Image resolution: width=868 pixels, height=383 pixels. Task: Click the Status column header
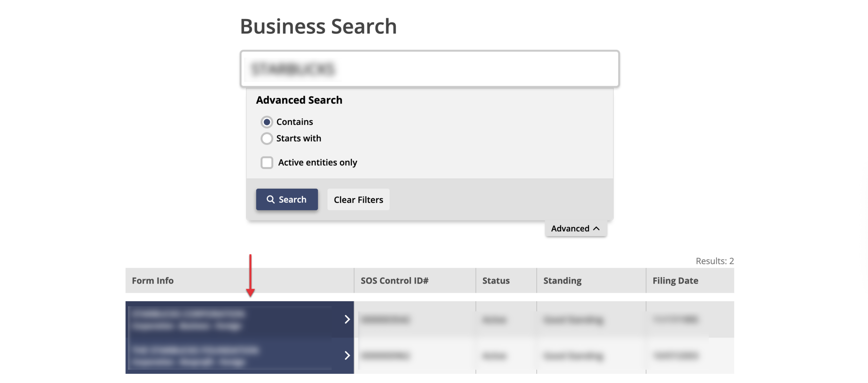tap(496, 281)
